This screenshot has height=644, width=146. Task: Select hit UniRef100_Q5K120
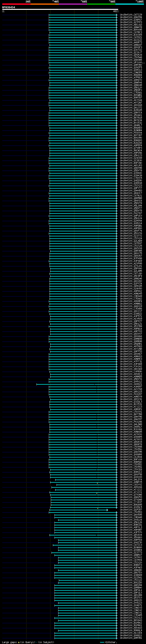pyautogui.click(x=131, y=87)
